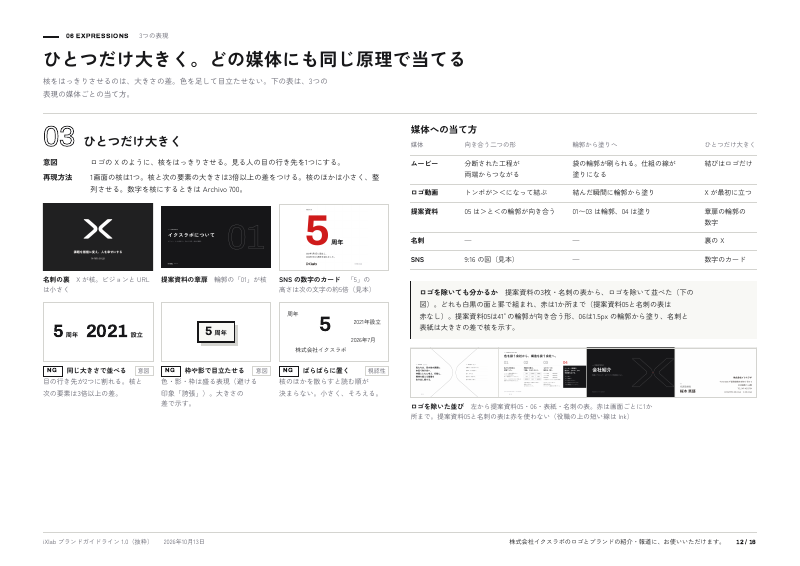Click the caption "ロゴを除いた並び"
This screenshot has height=566, width=800.
(x=437, y=407)
